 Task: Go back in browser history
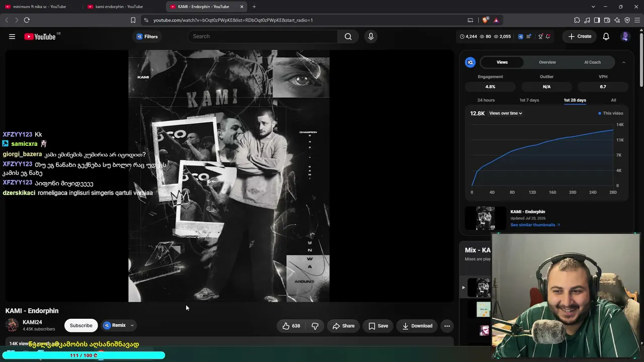click(x=7, y=20)
